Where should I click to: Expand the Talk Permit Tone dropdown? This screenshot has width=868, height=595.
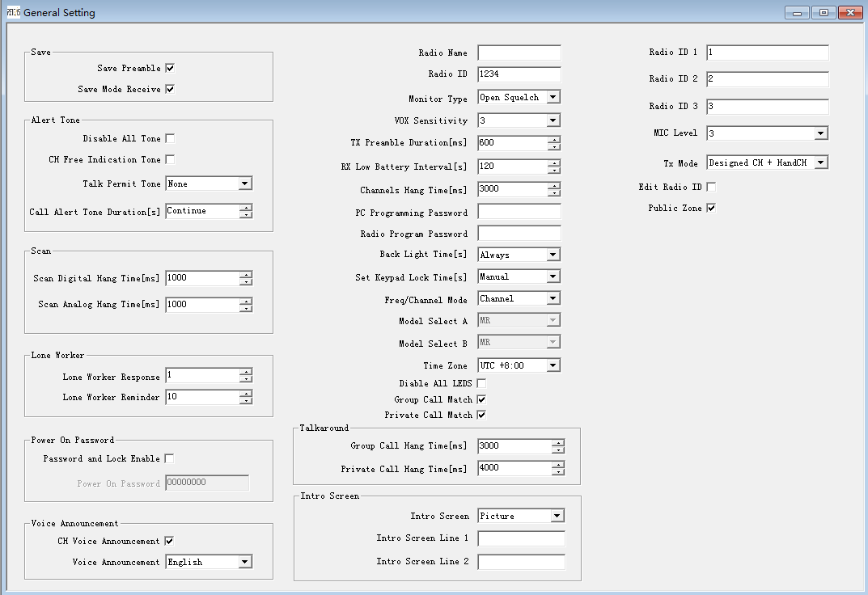(244, 184)
